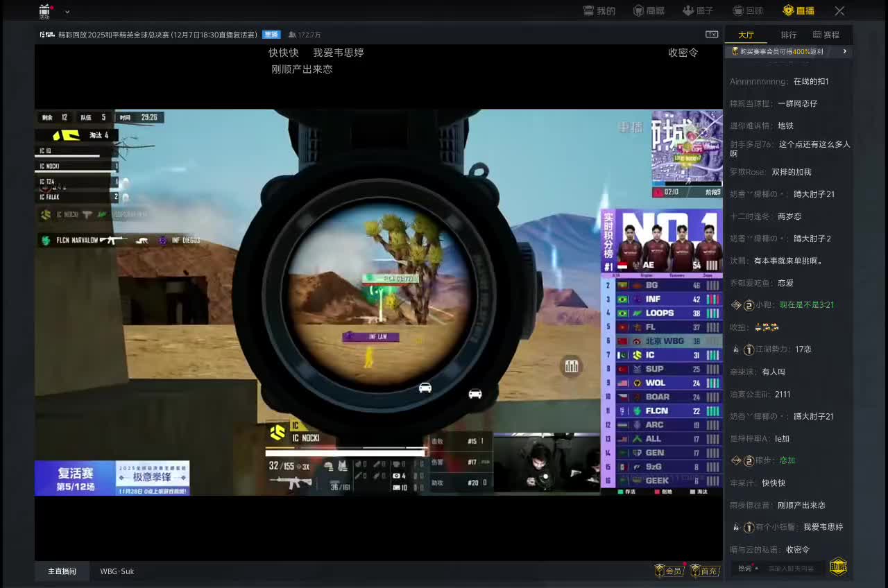Select the 直播 live tab

[x=799, y=10]
